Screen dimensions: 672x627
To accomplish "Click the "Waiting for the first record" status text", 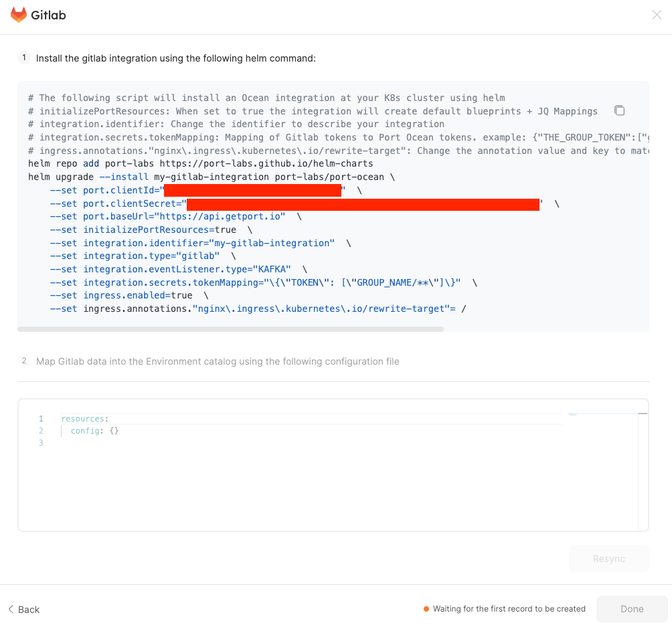I will (509, 609).
